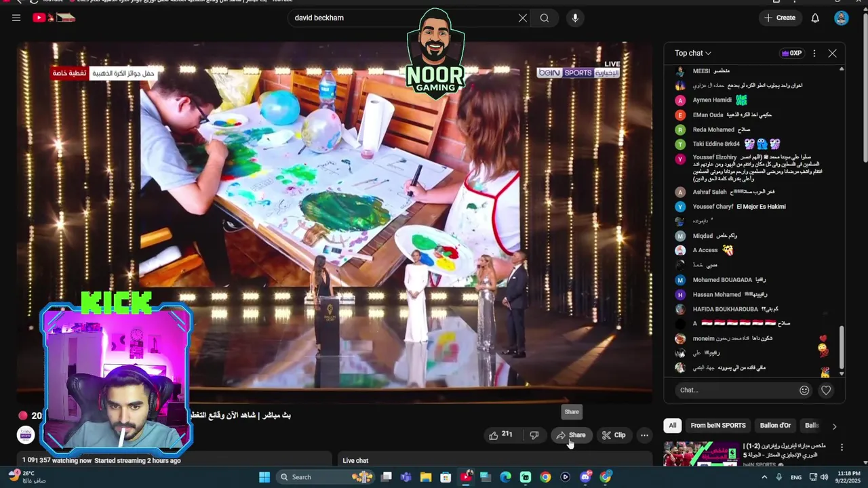Select the From beIN SPORTS chip
This screenshot has height=488, width=868.
718,426
